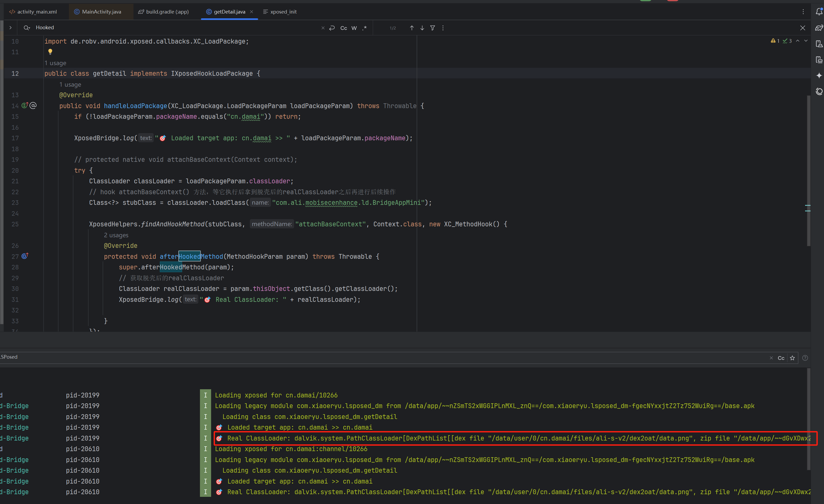Click the implements gutter icon on line 14
Viewport: 824px width, 504px height.
click(25, 106)
